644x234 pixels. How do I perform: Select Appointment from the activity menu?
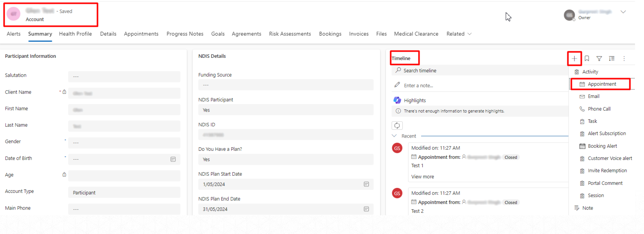(x=602, y=84)
